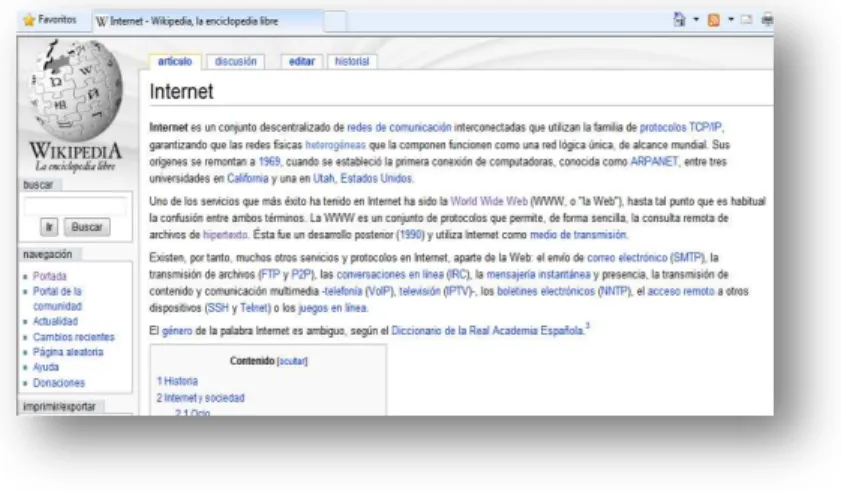This screenshot has width=841, height=492.
Task: Open the Home button dropdown arrow
Action: [x=696, y=20]
